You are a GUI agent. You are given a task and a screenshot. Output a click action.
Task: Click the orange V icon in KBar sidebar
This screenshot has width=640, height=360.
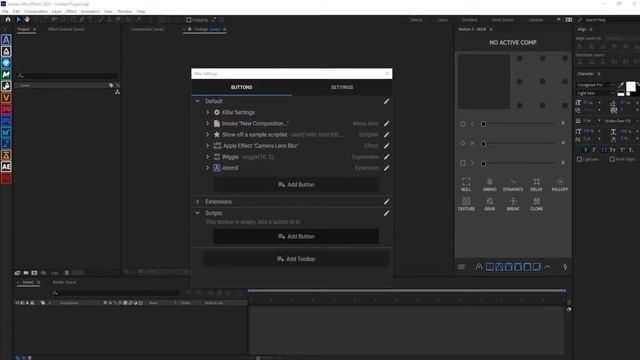coord(6,98)
